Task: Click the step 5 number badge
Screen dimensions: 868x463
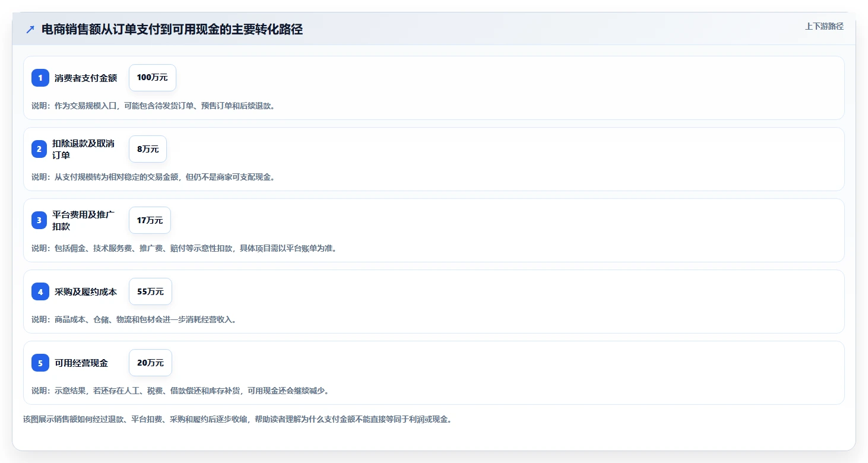Action: tap(40, 363)
